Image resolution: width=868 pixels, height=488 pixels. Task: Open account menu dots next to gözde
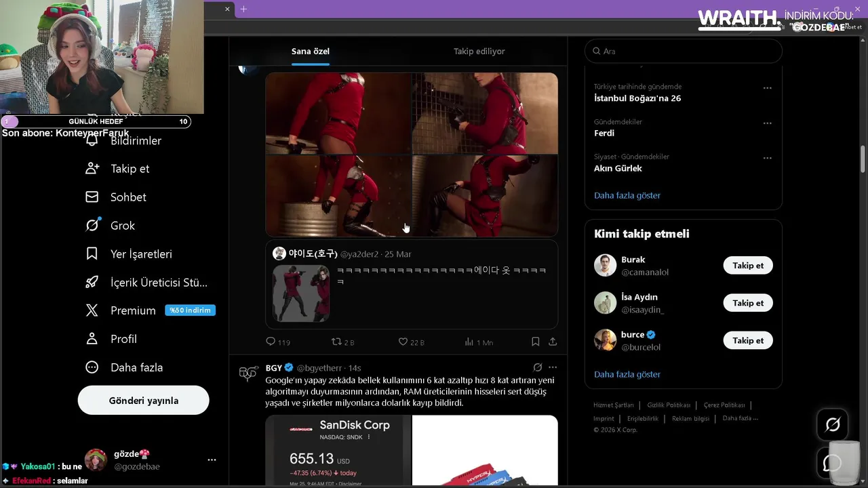212,460
